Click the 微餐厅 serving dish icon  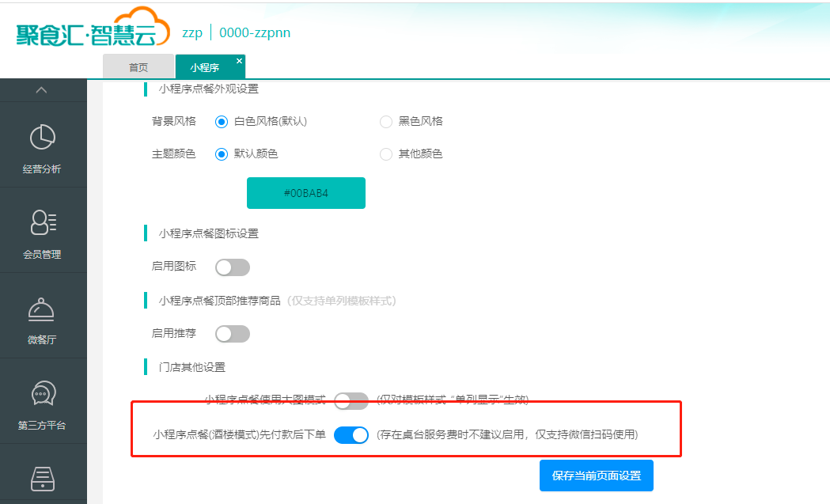point(43,309)
